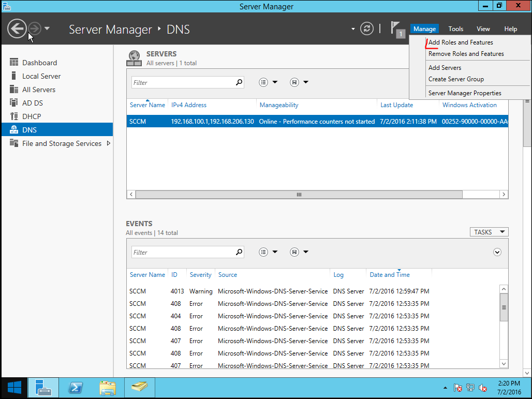The width and height of the screenshot is (532, 399).
Task: Open Server Manager taskbar icon
Action: [43, 388]
